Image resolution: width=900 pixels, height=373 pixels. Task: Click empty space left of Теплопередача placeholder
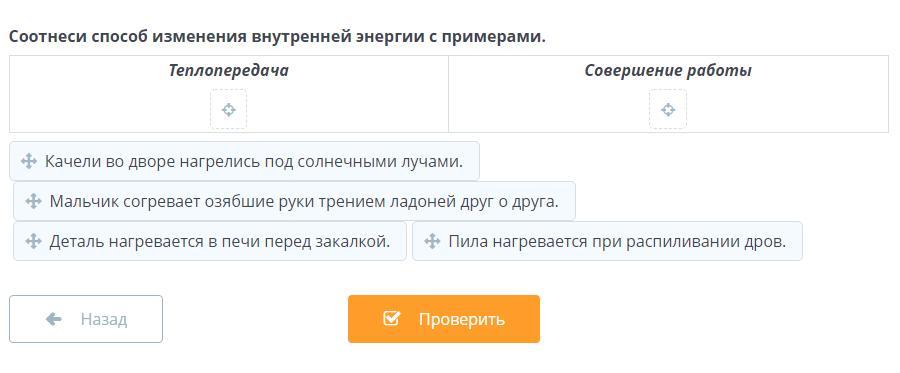tap(109, 109)
